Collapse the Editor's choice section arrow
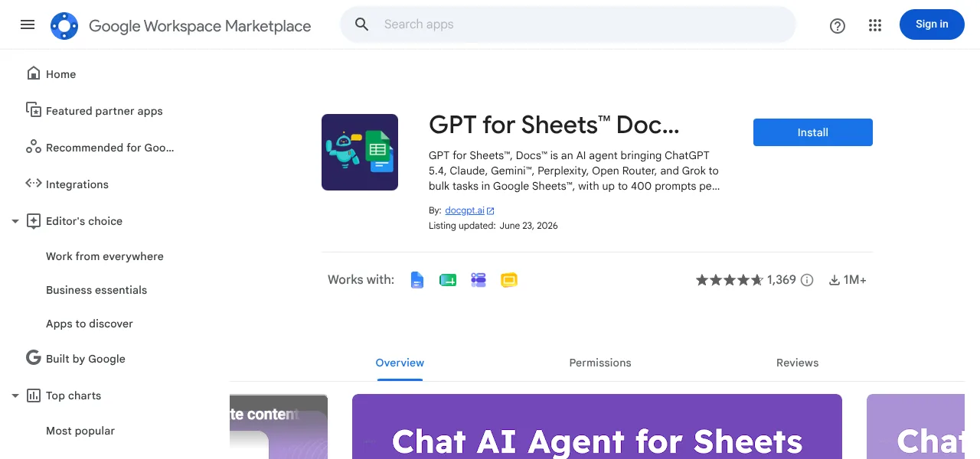The height and width of the screenshot is (459, 980). click(15, 221)
